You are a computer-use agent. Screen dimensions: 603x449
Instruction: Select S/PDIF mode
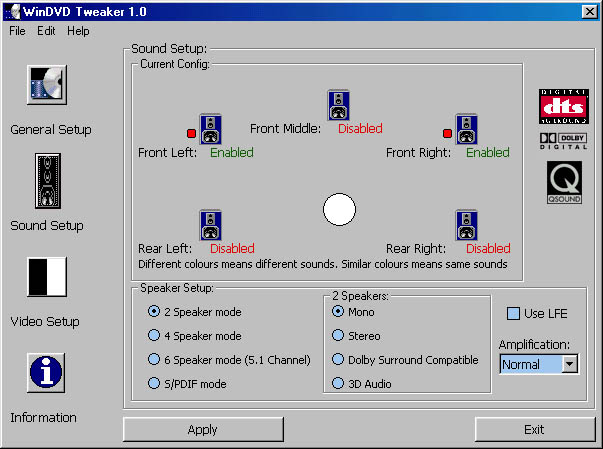pyautogui.click(x=187, y=384)
